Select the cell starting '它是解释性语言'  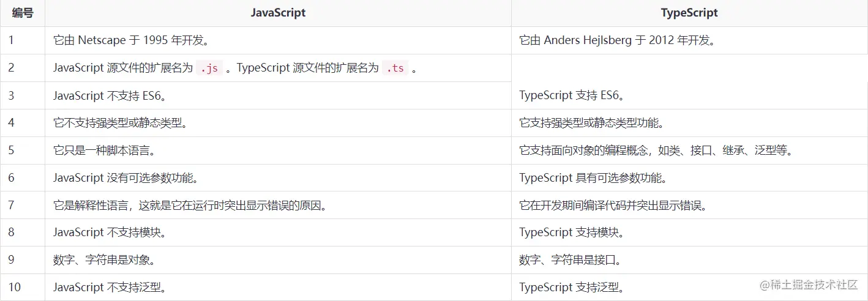coord(278,206)
